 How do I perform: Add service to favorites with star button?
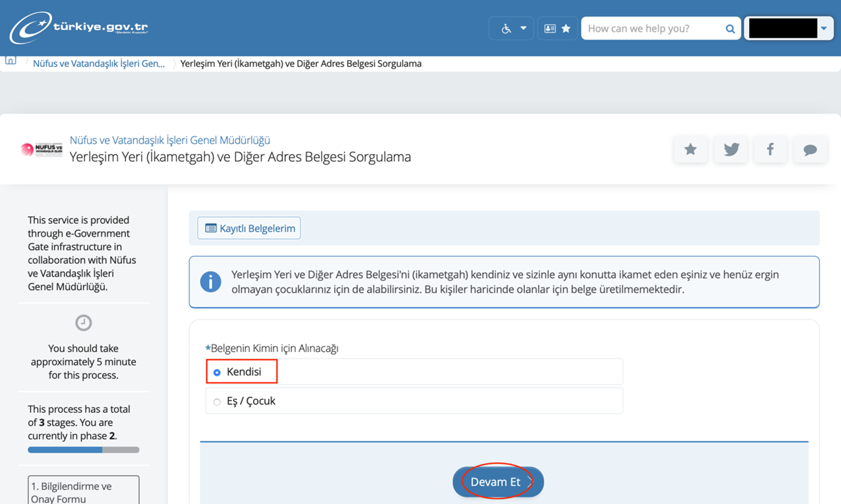point(690,149)
